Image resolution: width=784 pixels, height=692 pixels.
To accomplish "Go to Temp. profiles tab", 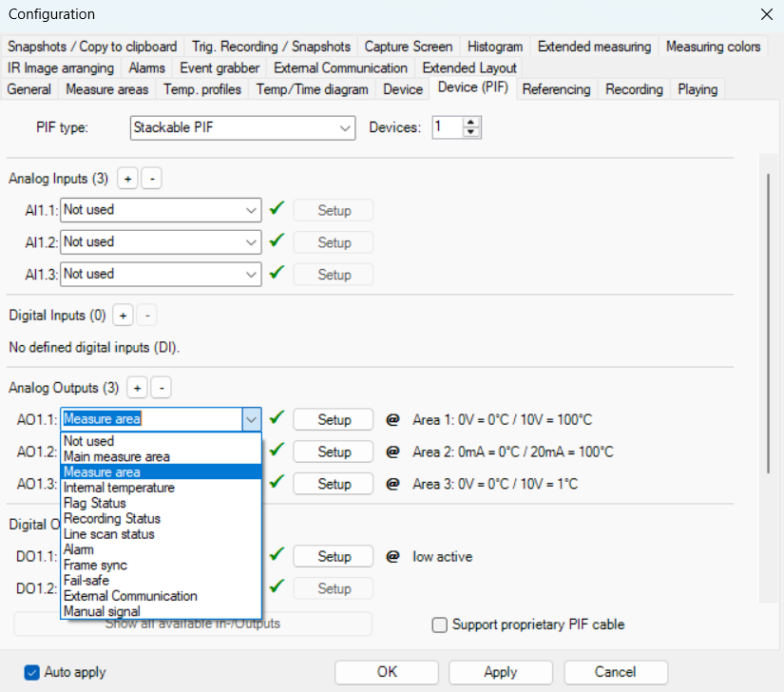I will click(x=202, y=89).
